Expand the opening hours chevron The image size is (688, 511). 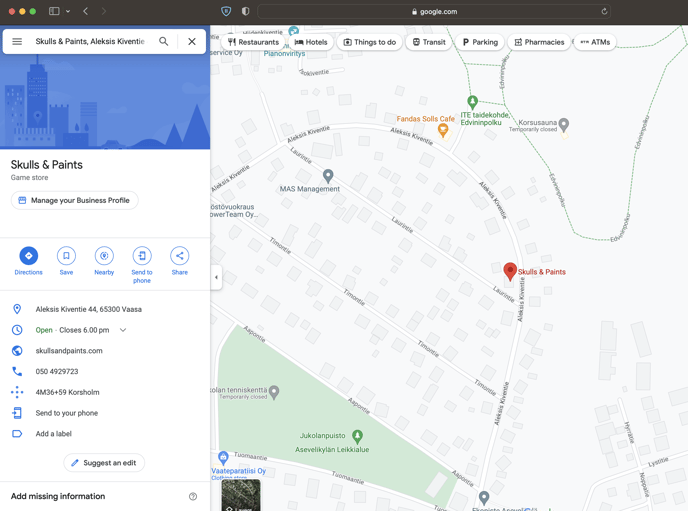coord(123,330)
